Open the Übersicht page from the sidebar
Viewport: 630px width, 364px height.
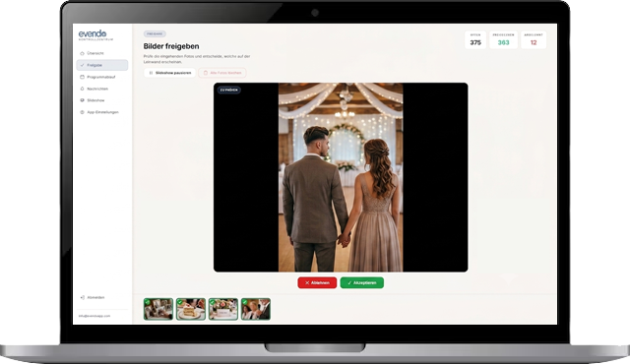click(101, 53)
